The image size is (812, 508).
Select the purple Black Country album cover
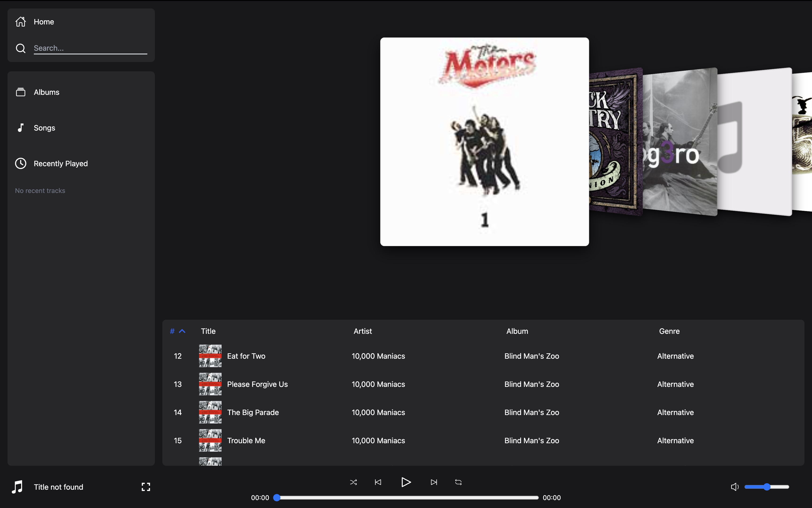point(616,142)
